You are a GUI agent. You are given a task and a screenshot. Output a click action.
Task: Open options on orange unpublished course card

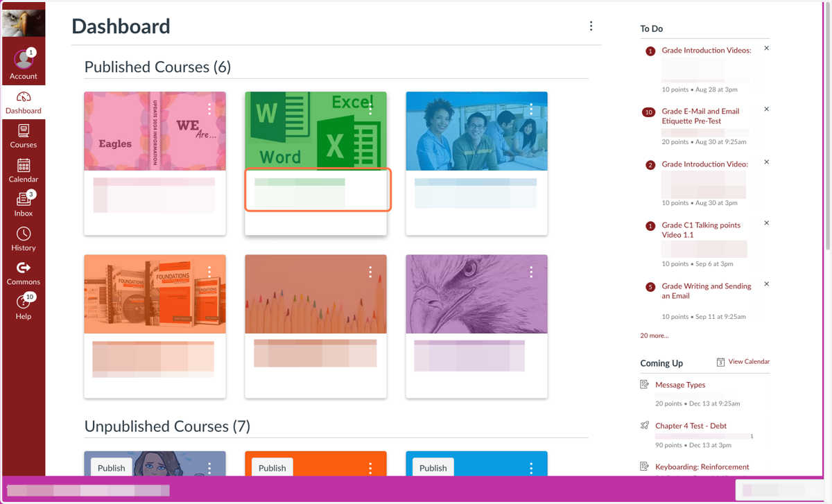coord(370,468)
